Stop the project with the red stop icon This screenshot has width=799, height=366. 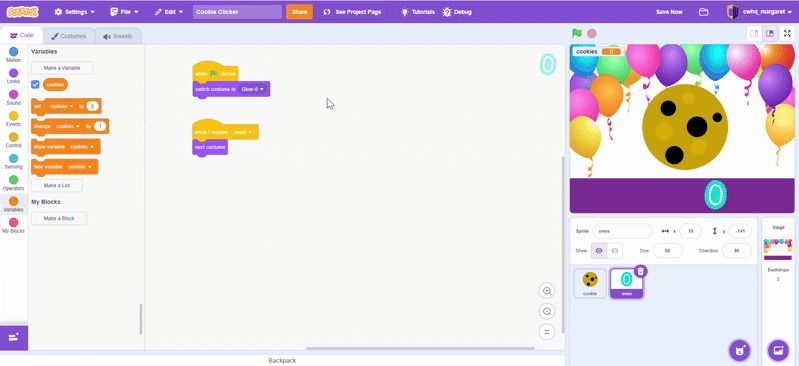tap(592, 33)
